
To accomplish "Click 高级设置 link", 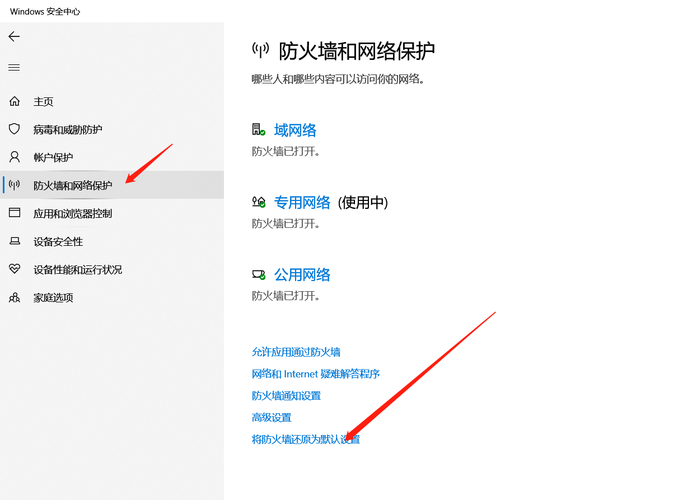I will tap(271, 418).
